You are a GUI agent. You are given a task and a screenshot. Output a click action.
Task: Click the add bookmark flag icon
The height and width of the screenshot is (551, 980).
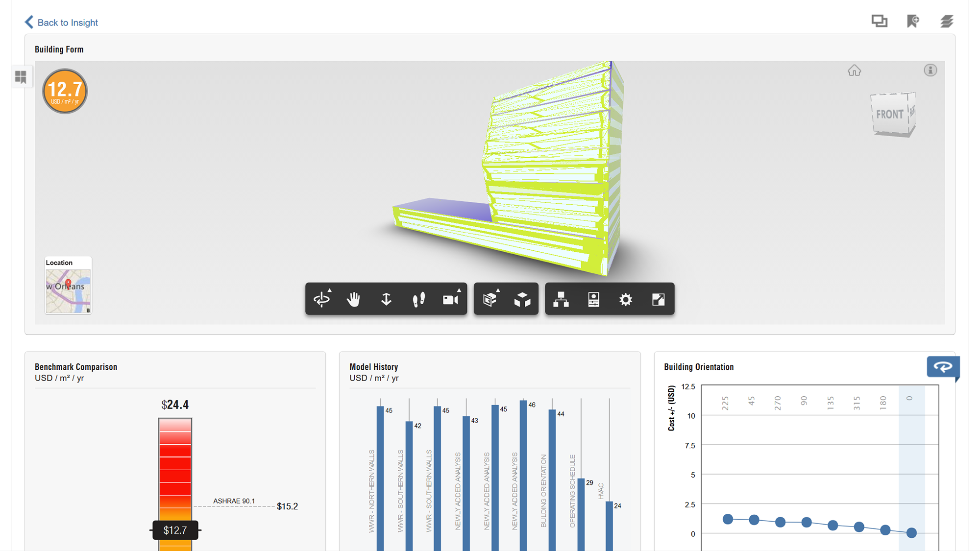tap(913, 21)
